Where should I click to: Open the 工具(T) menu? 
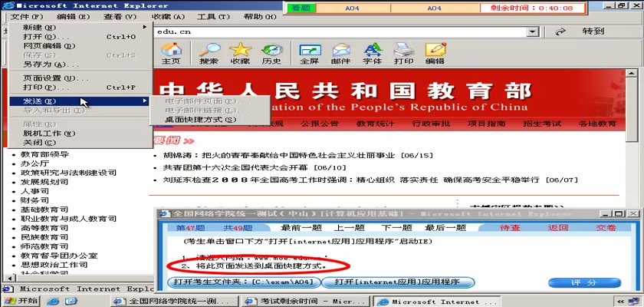tap(213, 17)
